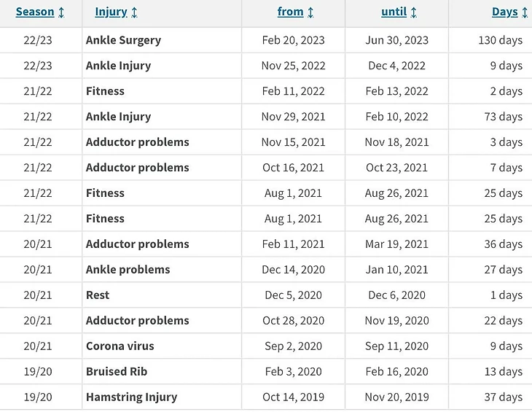Viewport: 532px width, 412px height.
Task: Click the Rest injury entry
Action: (x=98, y=295)
